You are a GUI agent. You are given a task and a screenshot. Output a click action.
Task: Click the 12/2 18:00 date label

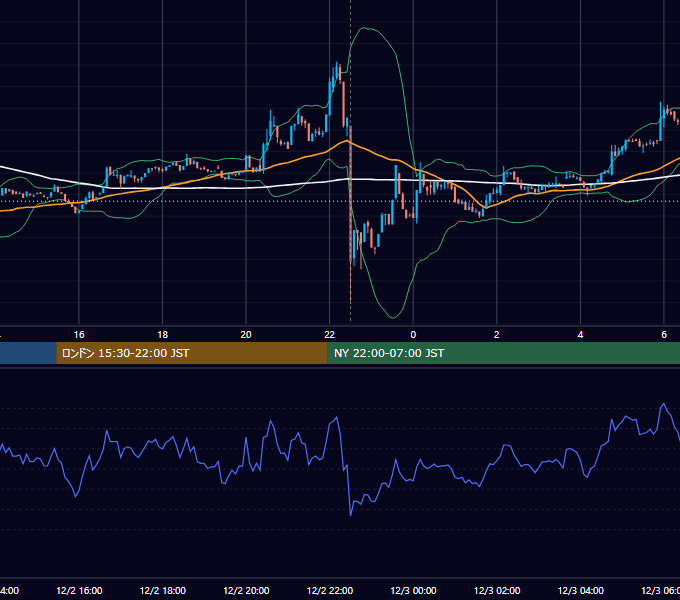click(x=163, y=591)
